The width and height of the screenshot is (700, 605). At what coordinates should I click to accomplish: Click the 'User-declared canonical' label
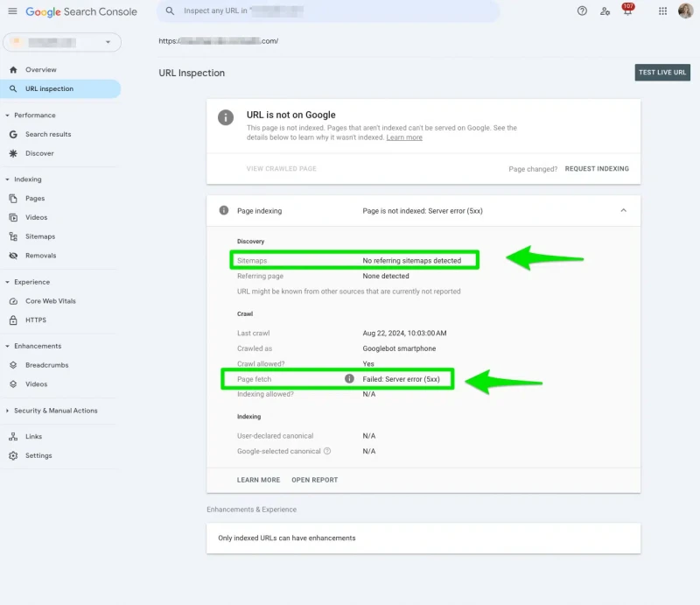tap(275, 436)
